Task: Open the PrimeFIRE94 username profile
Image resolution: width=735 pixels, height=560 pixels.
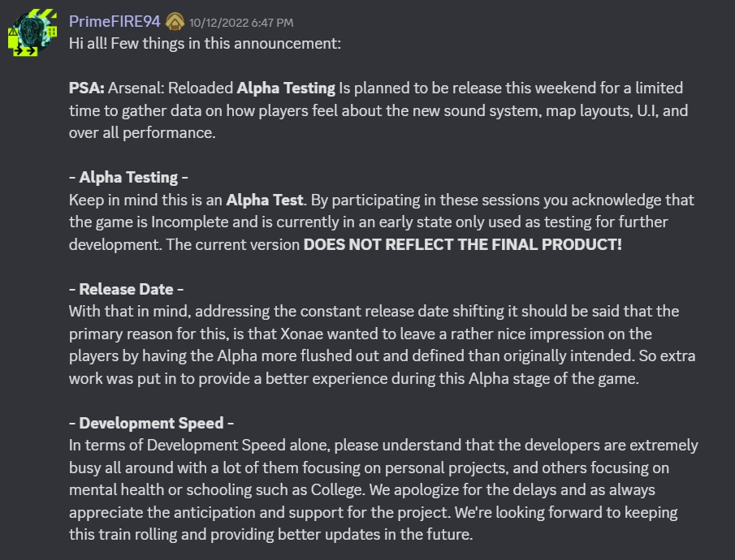Action: tap(115, 22)
